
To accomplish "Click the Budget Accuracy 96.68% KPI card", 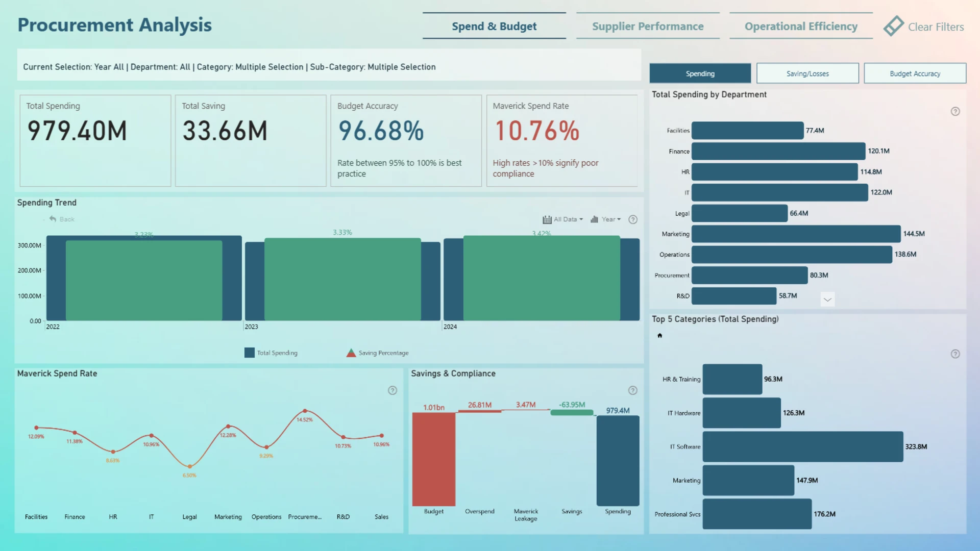I will coord(406,141).
